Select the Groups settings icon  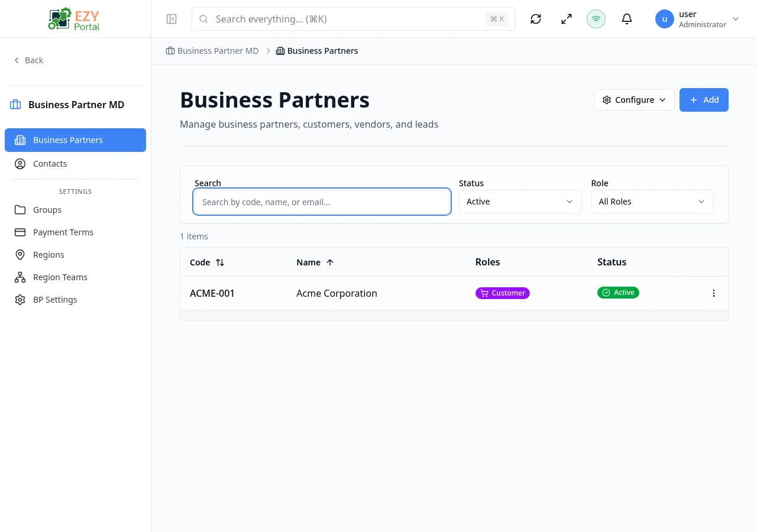pos(21,210)
